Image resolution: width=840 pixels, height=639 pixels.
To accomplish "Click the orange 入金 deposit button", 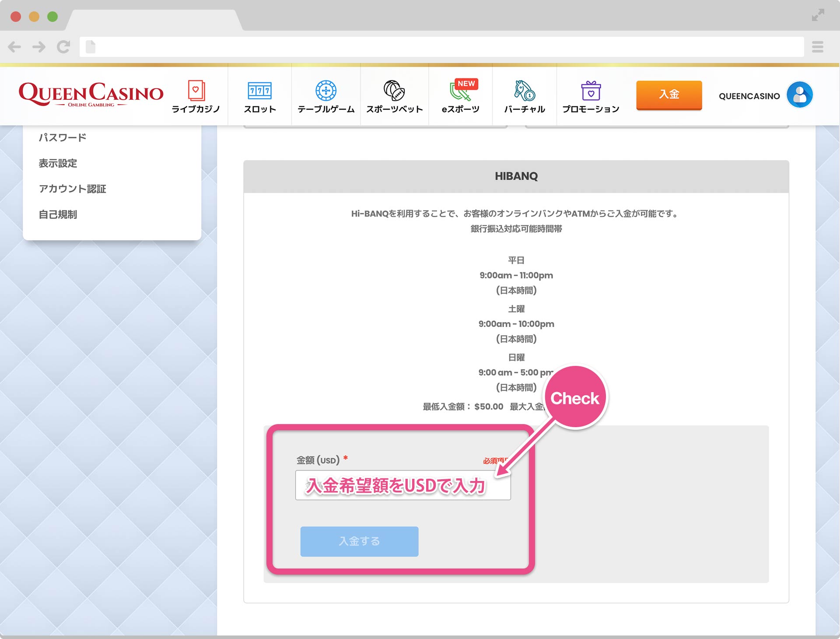I will pyautogui.click(x=669, y=95).
